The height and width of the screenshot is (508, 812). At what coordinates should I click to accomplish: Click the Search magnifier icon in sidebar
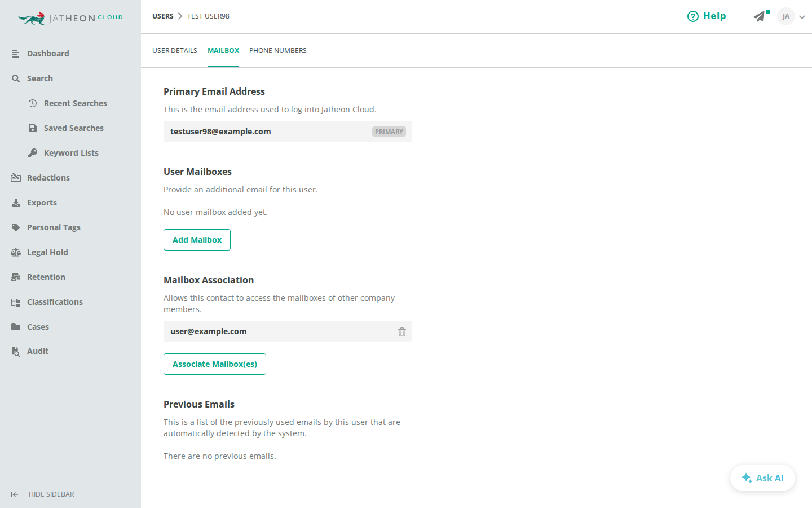pos(16,78)
